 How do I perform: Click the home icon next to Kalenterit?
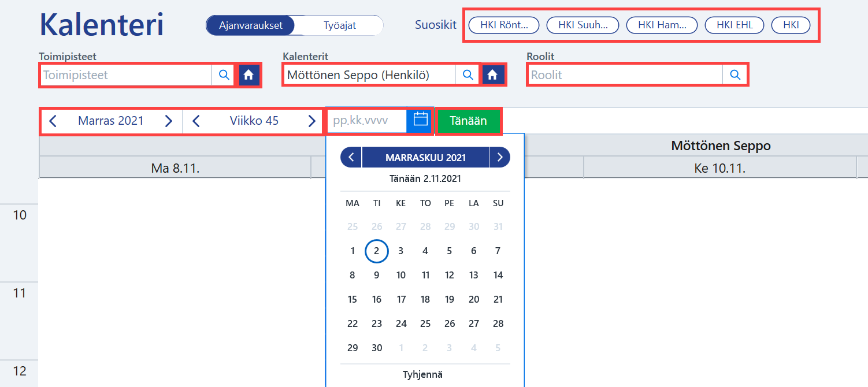(x=492, y=75)
